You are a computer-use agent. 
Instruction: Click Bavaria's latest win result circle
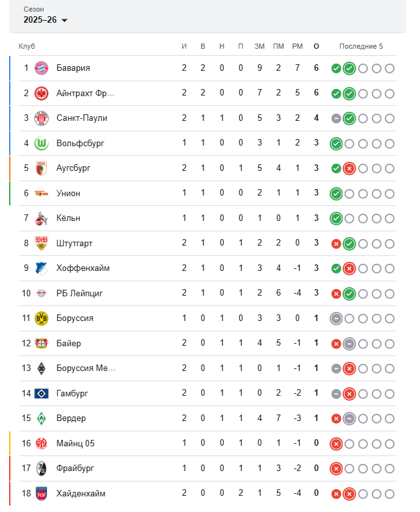(349, 68)
